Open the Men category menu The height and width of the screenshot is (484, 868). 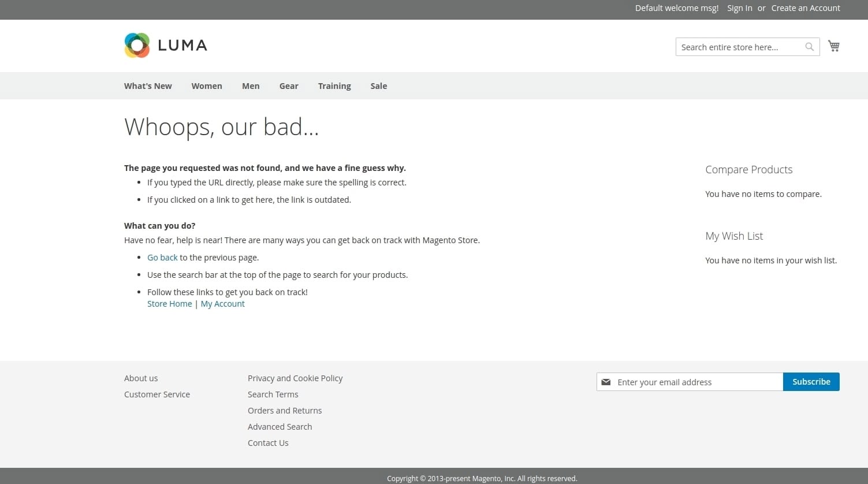tap(251, 86)
